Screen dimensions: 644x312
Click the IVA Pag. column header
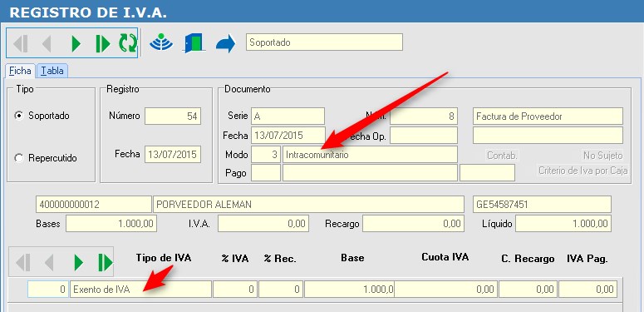[587, 259]
